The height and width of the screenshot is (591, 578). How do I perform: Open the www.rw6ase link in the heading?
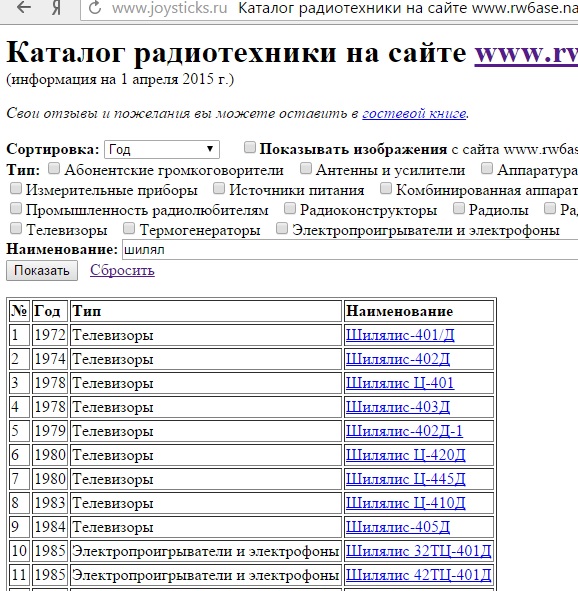[x=526, y=53]
